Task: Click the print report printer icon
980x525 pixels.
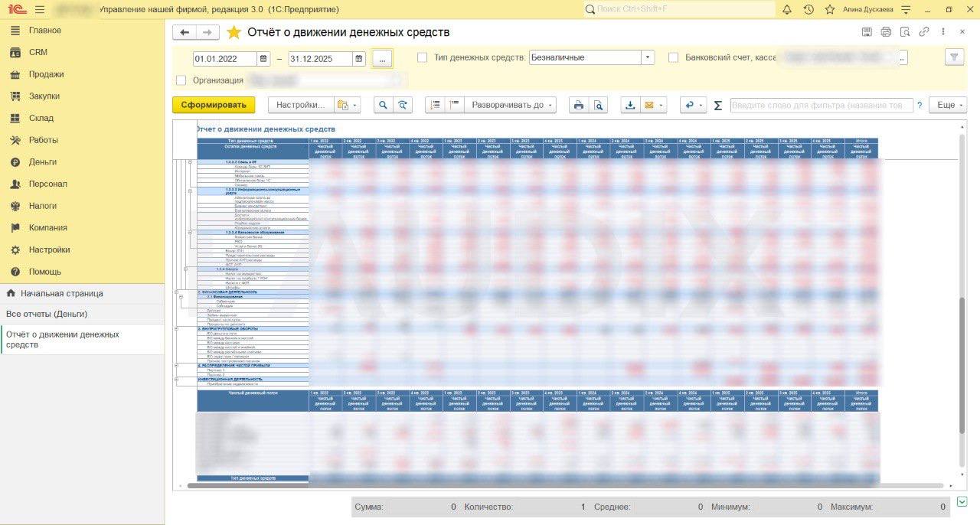Action: pos(579,105)
